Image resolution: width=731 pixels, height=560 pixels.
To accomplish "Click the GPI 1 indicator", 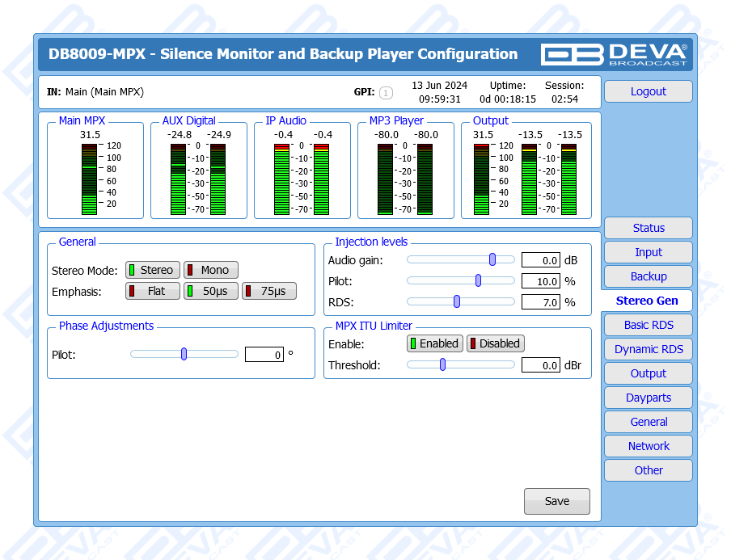I will [x=386, y=93].
